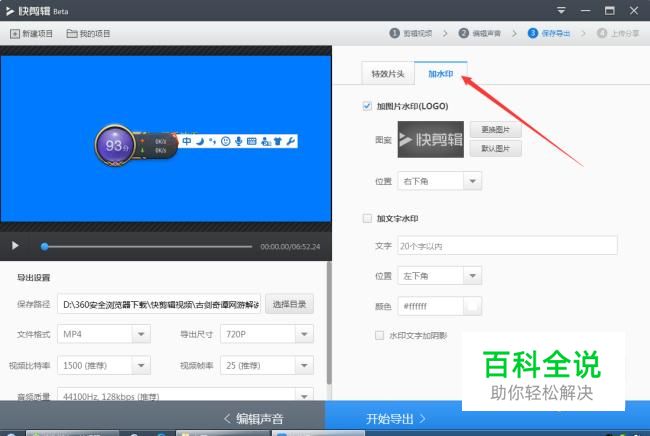Open the 音频质量 44100Hz dropdown

point(185,394)
